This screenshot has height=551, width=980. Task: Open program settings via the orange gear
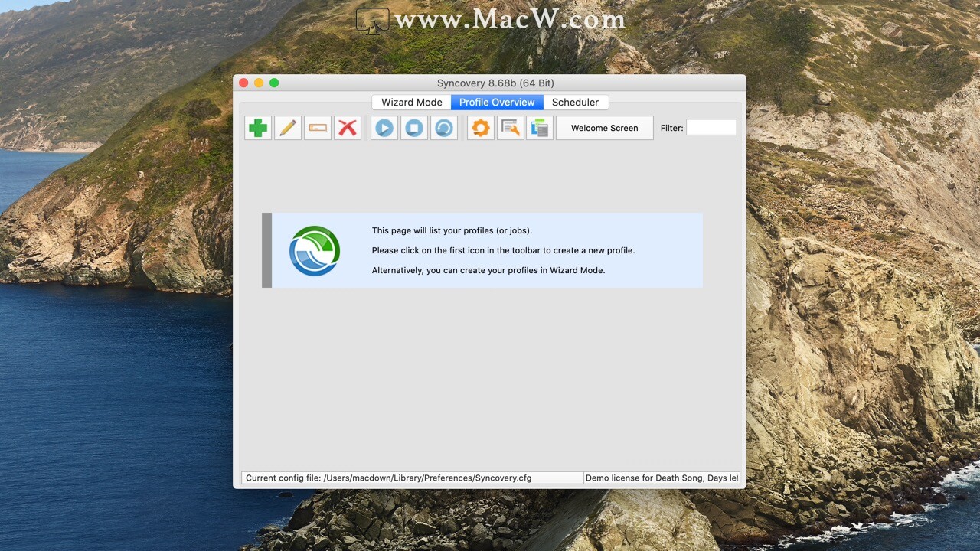click(481, 128)
